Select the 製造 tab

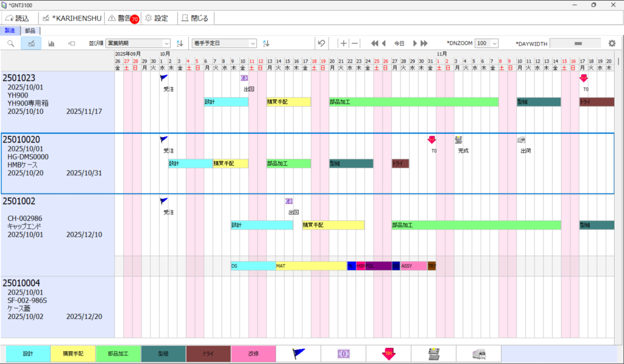coord(10,30)
